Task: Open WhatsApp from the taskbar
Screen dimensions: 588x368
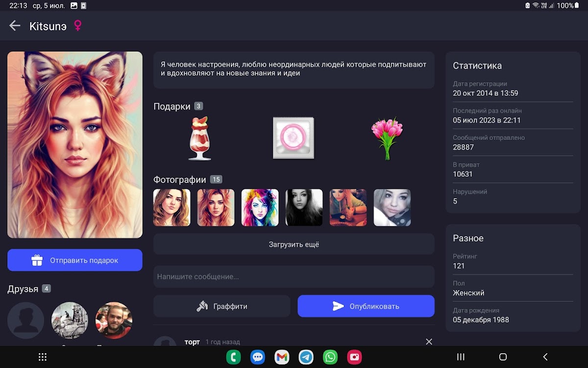Action: pyautogui.click(x=330, y=357)
